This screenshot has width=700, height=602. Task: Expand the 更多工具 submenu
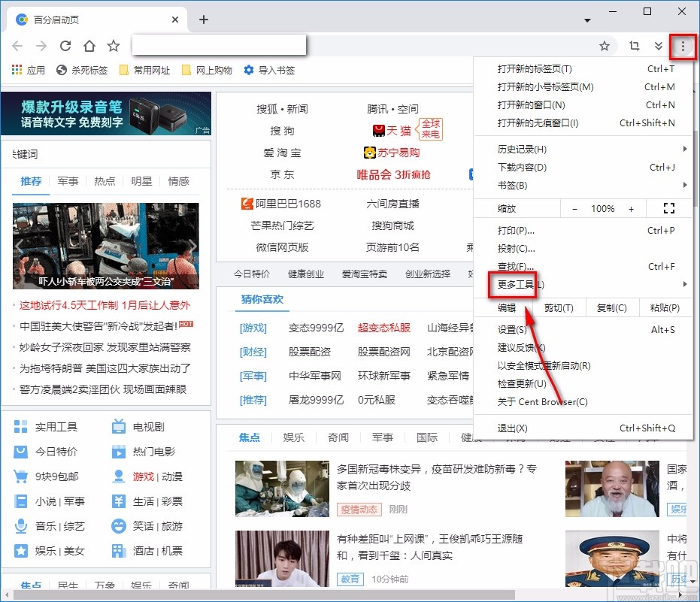coord(520,285)
